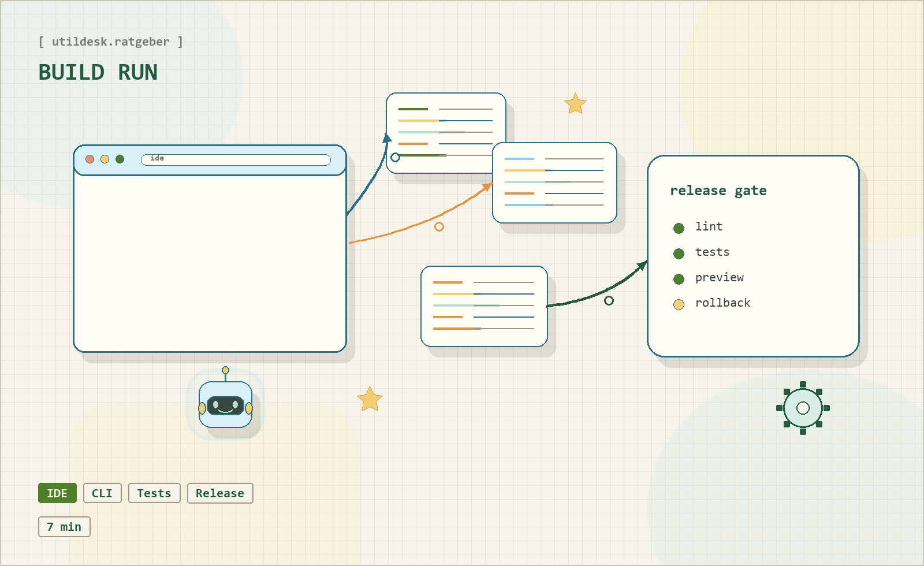Toggle the tests status indicator

pyautogui.click(x=679, y=253)
